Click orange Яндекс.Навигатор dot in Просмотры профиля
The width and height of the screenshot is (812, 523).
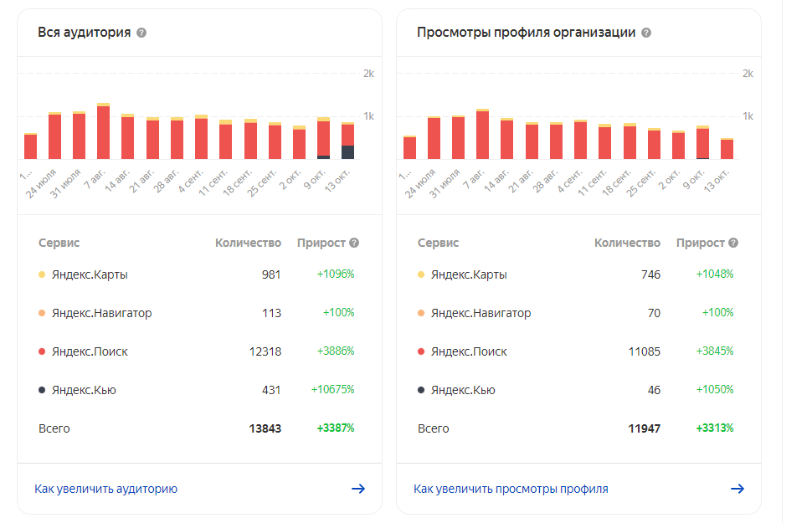421,313
